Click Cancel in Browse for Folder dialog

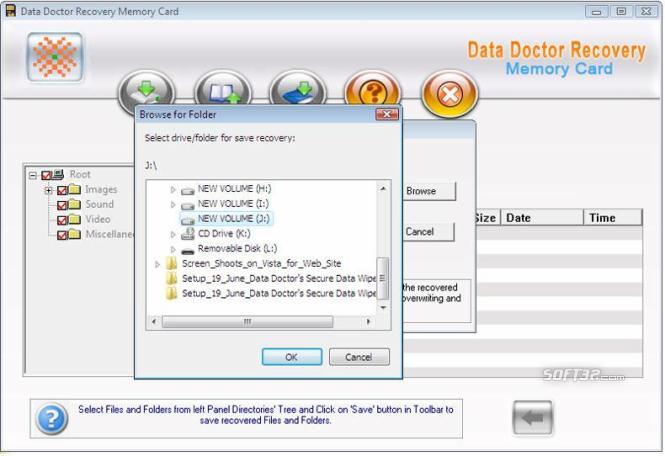point(359,357)
